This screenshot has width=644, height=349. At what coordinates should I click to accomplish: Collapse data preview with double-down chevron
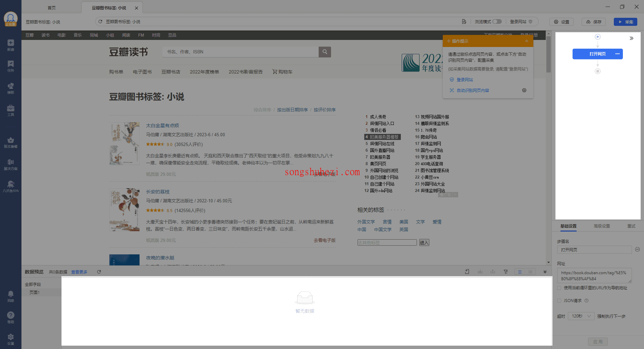pyautogui.click(x=545, y=272)
